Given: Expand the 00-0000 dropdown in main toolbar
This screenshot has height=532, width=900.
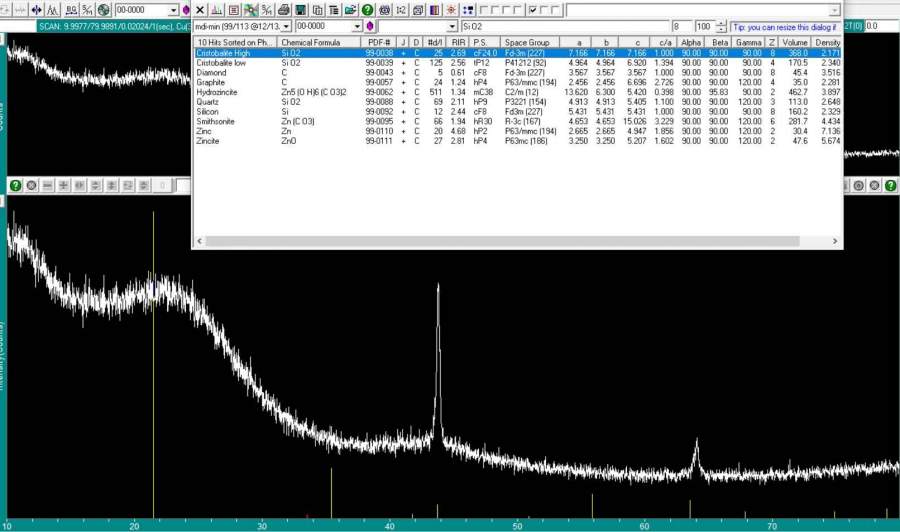Looking at the screenshot, I should 173,10.
